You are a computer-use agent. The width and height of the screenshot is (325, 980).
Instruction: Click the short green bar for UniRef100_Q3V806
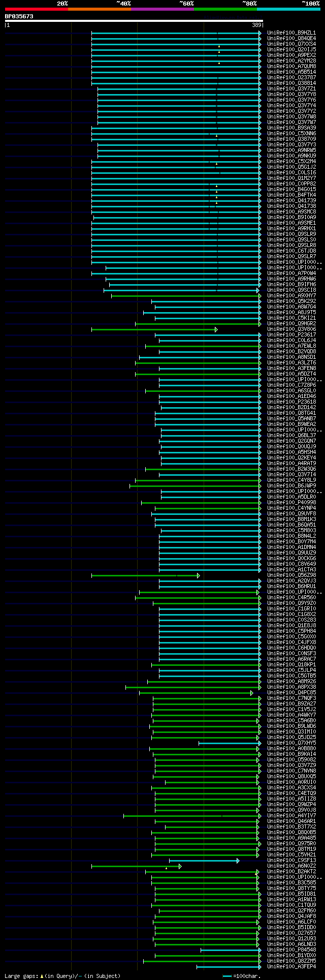point(154,329)
